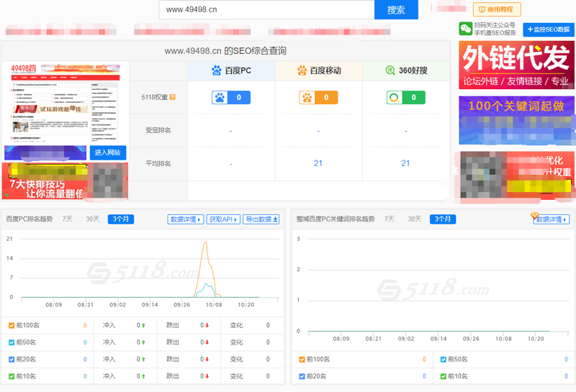
Task: Click the 进入网站 button
Action: point(108,152)
